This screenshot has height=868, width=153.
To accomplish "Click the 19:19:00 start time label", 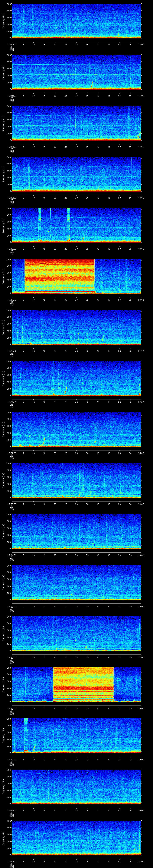I will point(12,300).
